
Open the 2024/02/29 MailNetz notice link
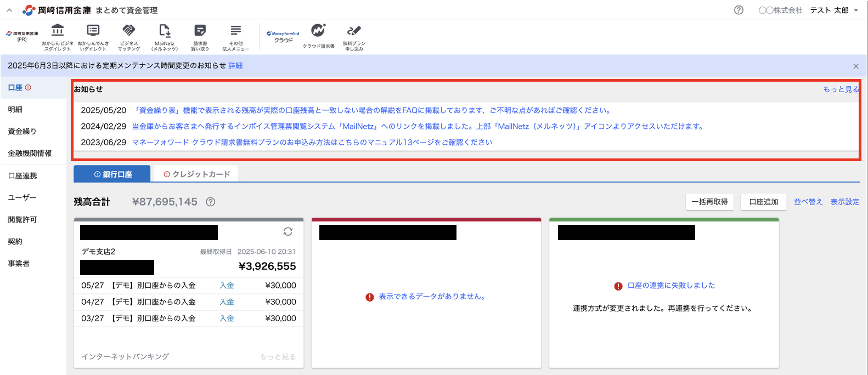pos(418,126)
